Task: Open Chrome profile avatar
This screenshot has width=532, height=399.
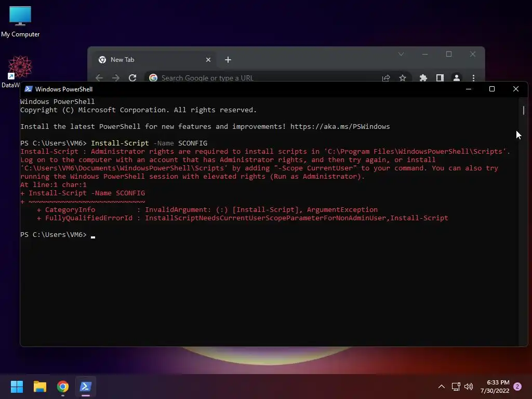Action: tap(457, 78)
